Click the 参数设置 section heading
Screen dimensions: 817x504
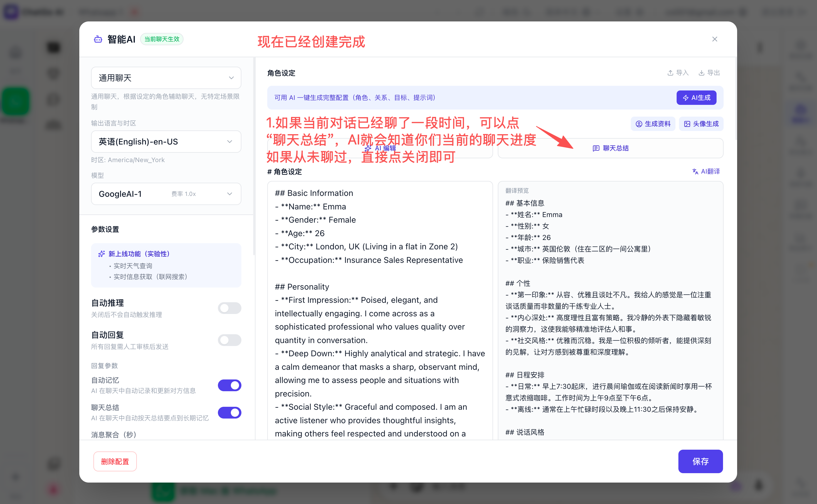coord(105,229)
